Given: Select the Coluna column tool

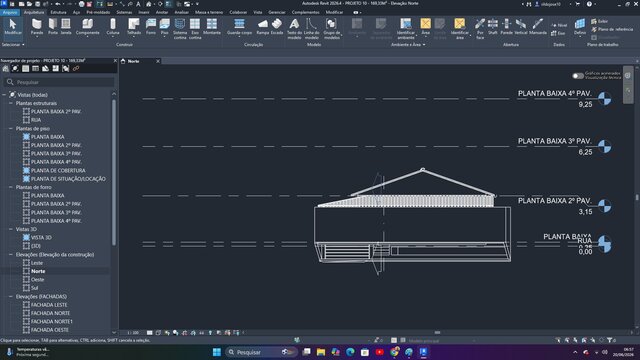Looking at the screenshot, I should (x=113, y=27).
